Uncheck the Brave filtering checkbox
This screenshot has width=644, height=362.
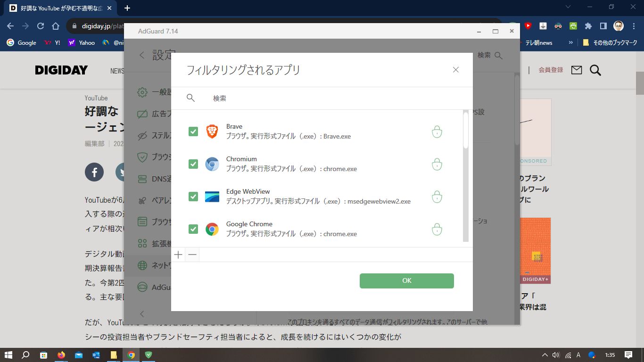coord(193,132)
